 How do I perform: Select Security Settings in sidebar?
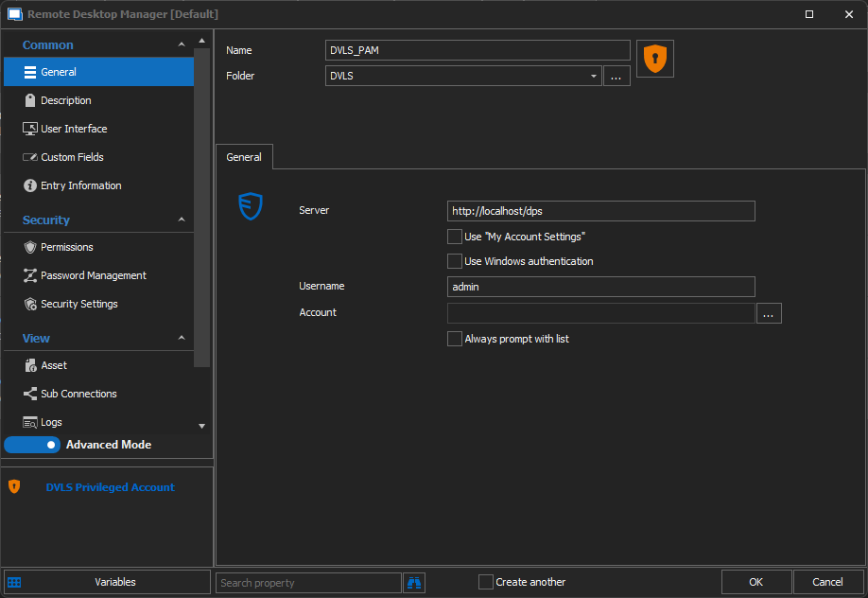79,304
